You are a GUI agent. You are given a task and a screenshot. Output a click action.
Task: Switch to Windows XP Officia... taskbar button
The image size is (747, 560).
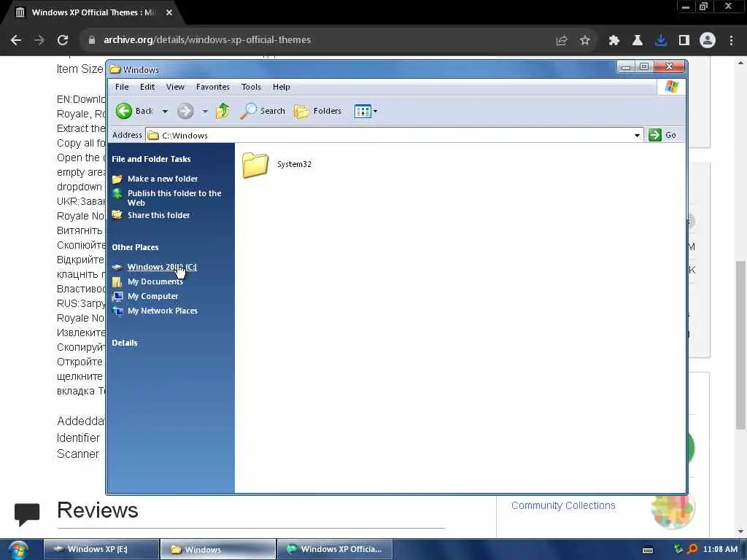pyautogui.click(x=335, y=549)
